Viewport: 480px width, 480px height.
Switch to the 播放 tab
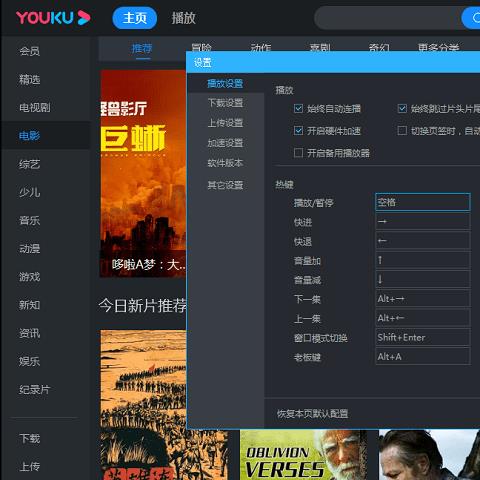(183, 18)
